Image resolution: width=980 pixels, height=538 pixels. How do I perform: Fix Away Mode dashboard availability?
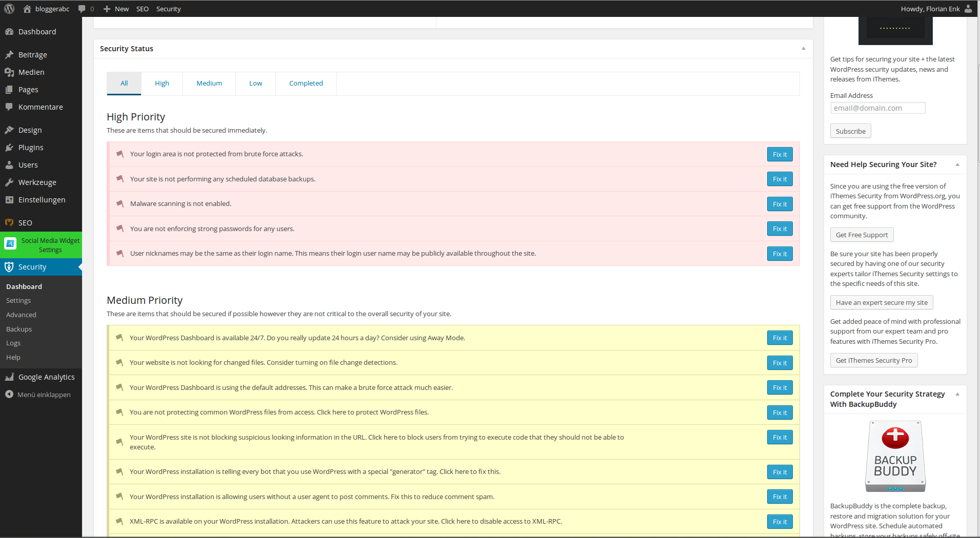click(x=779, y=338)
